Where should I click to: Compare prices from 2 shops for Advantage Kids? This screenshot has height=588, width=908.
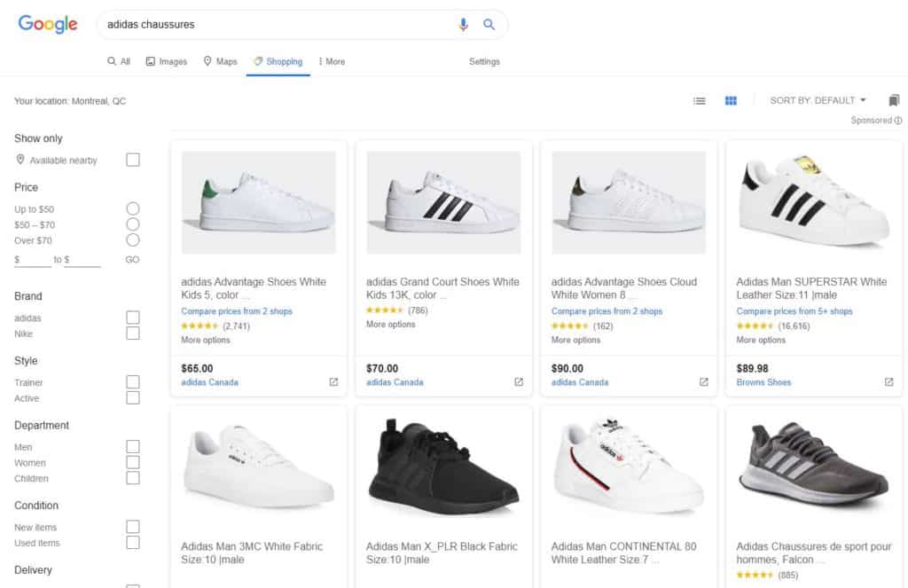point(236,311)
